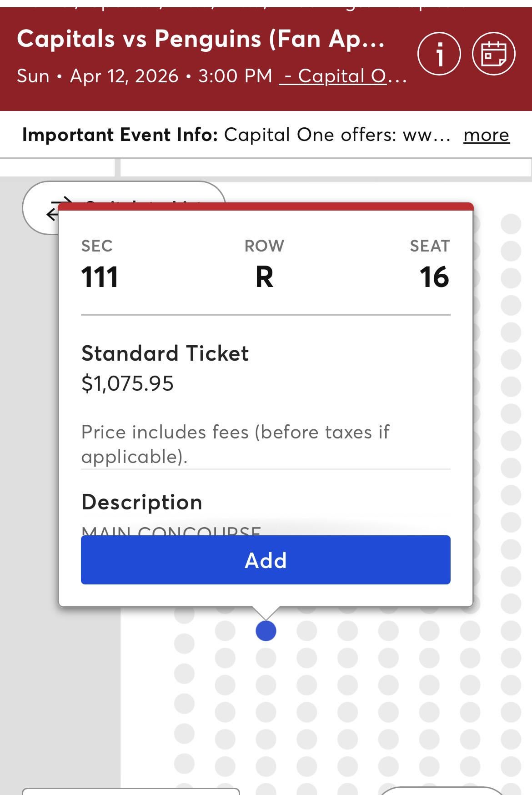Tap the Important Event Info banner text
Screen dimensions: 532x795
[236, 135]
